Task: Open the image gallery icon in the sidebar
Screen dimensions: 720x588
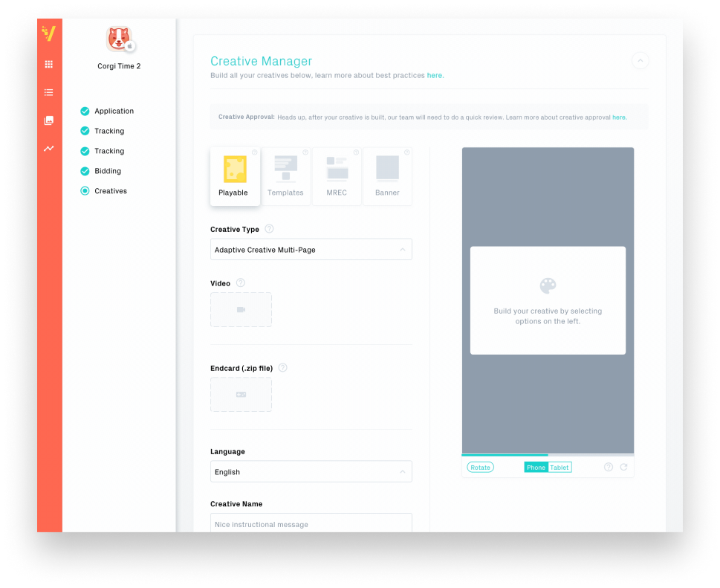Action: (x=49, y=120)
